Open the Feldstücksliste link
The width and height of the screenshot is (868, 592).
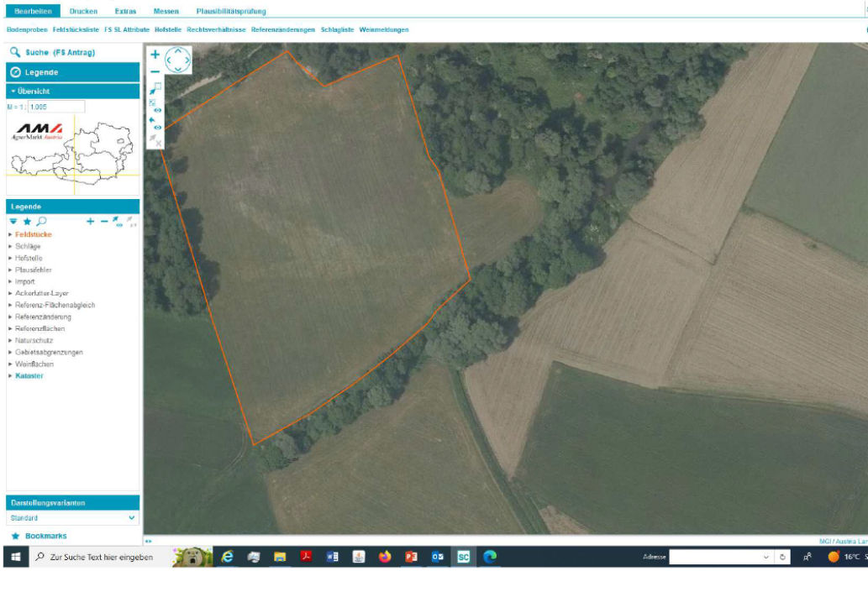coord(76,29)
